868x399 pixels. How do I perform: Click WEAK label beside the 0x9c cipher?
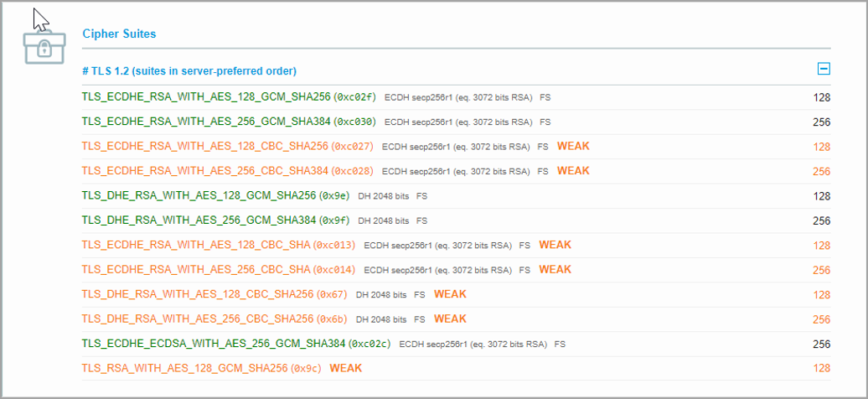click(346, 369)
